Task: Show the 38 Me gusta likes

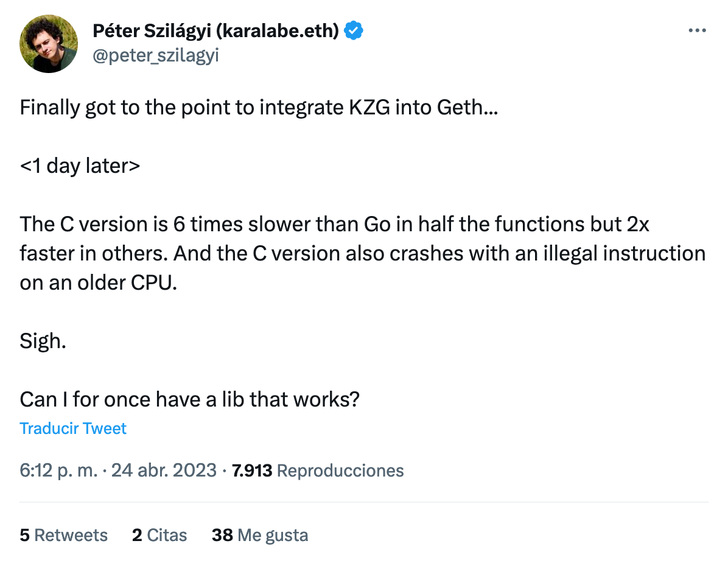Action: pyautogui.click(x=260, y=535)
